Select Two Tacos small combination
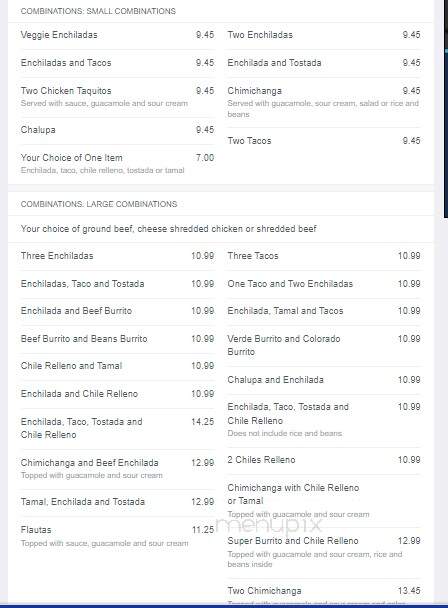Viewport: 448px width, 608px height. pos(249,141)
